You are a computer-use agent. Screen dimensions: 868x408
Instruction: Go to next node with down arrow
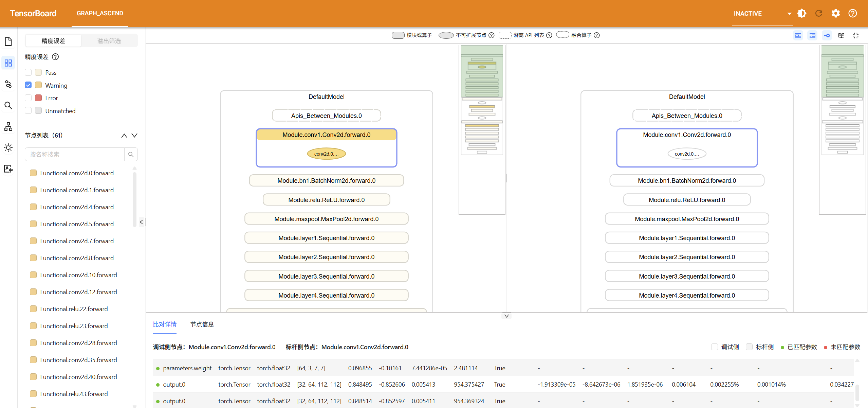click(x=134, y=136)
